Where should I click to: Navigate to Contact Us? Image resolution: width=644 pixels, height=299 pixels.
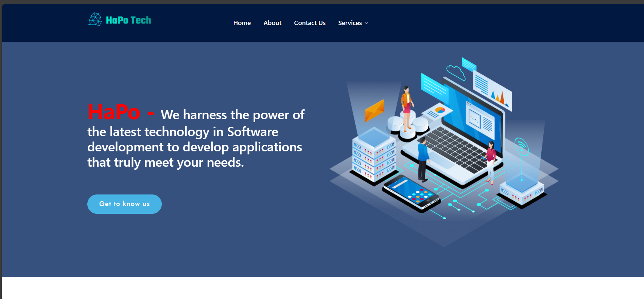click(310, 23)
